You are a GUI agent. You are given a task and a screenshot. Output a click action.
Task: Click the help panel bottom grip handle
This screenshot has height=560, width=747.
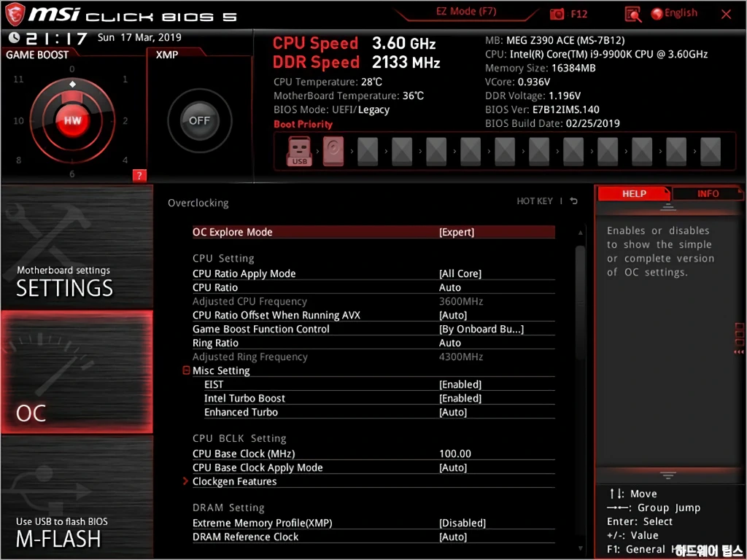point(668,475)
